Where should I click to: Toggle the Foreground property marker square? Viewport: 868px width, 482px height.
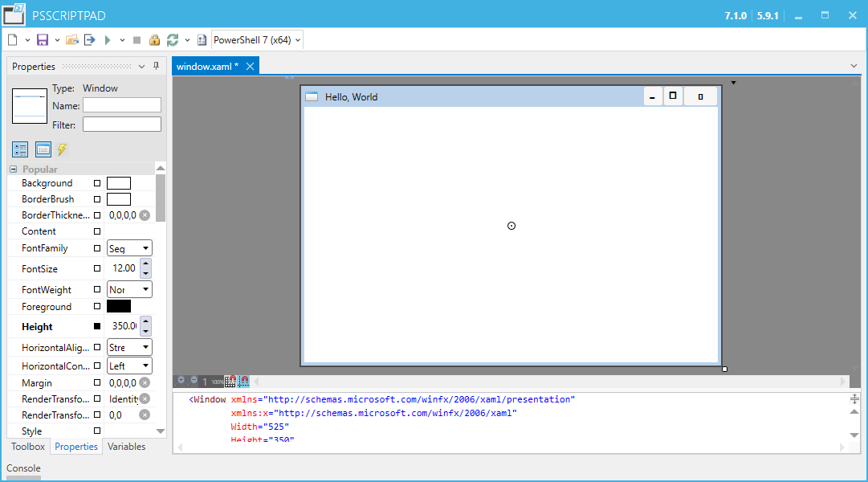tap(97, 307)
